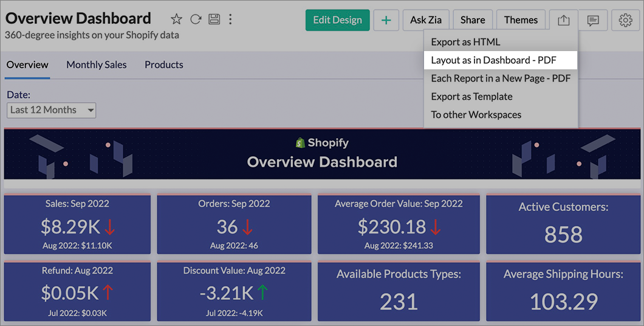
Task: Click the Shopify Overview Dashboard banner
Action: click(x=322, y=154)
